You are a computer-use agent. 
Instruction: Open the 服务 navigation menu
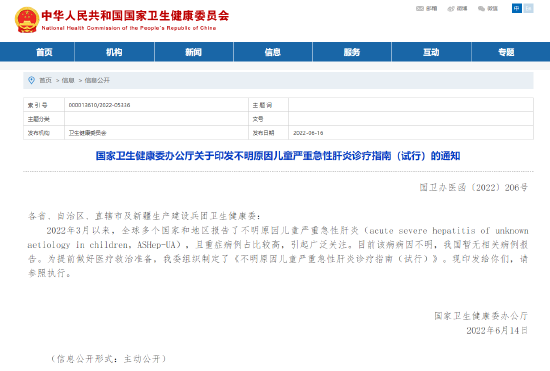(352, 52)
